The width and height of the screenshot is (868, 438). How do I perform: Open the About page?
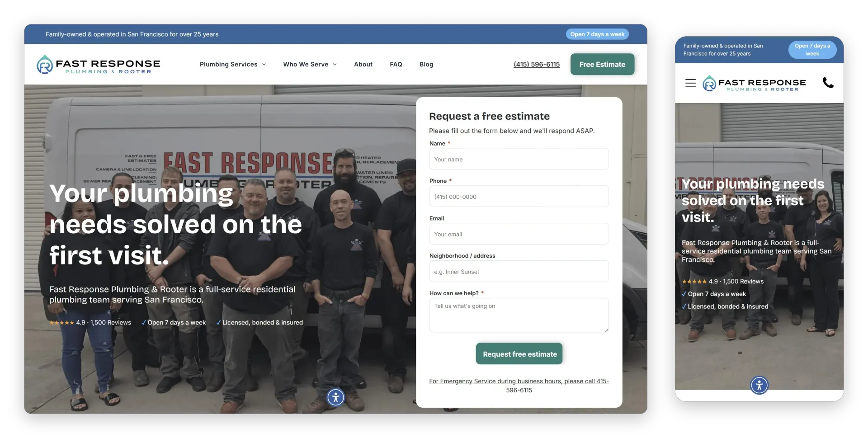click(363, 64)
